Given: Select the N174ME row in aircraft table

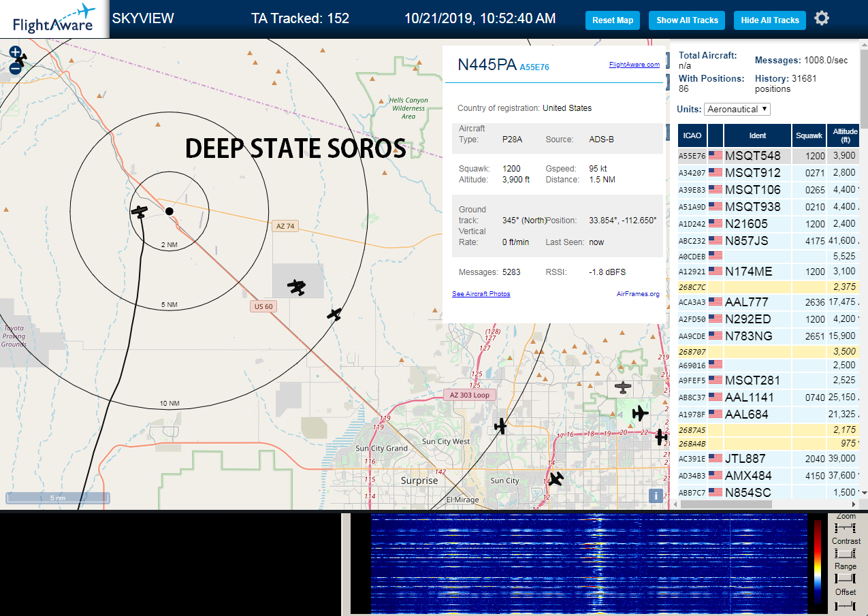Looking at the screenshot, I should click(x=769, y=272).
